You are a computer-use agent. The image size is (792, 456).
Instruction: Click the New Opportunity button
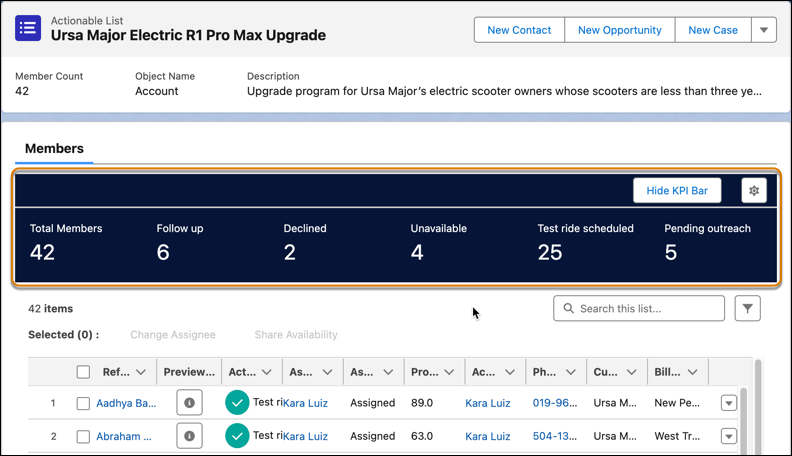[620, 30]
